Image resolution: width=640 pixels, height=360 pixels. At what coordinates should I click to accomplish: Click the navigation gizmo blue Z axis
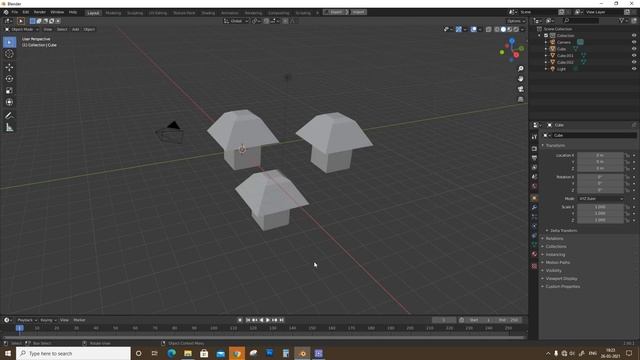(512, 41)
